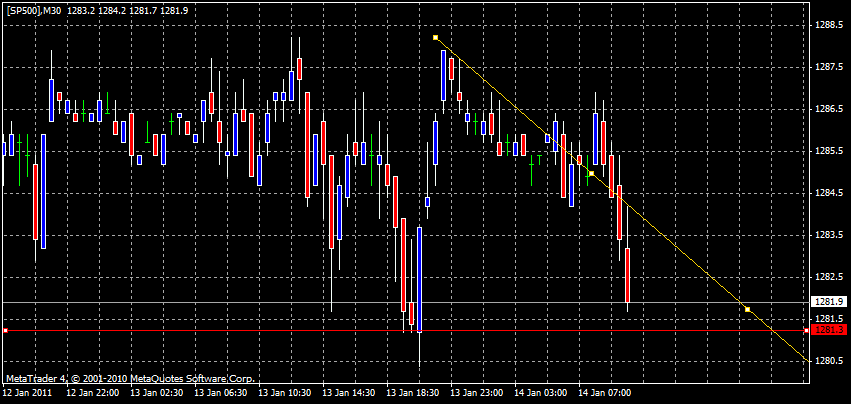851x404 pixels.
Task: Click the [SP500],M30 chart title text
Action: 34,9
